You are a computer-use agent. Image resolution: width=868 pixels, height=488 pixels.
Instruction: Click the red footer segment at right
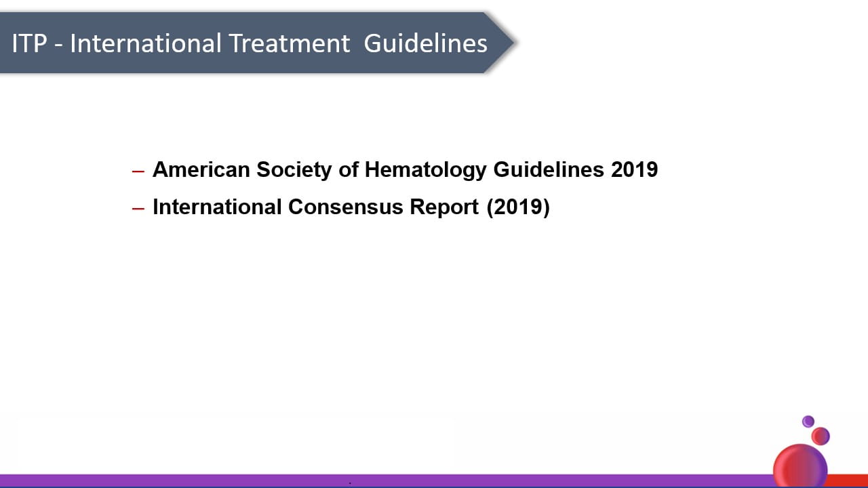tap(848, 480)
